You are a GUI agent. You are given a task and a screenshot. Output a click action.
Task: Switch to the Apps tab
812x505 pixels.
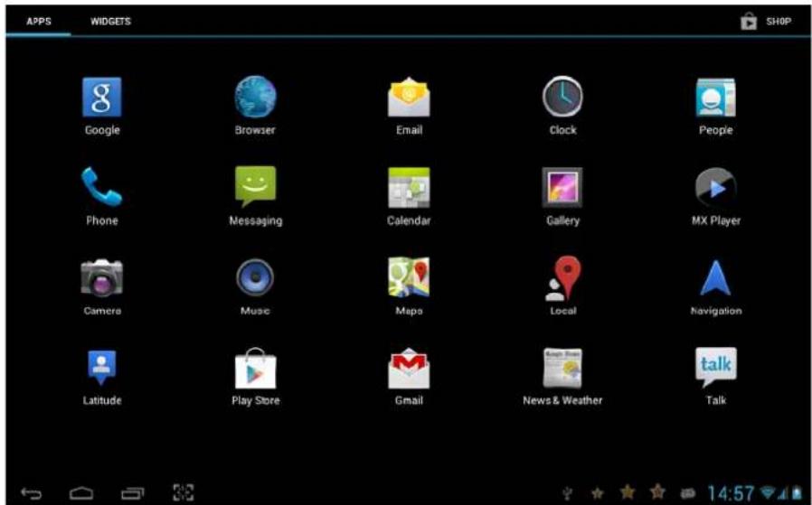(x=39, y=22)
